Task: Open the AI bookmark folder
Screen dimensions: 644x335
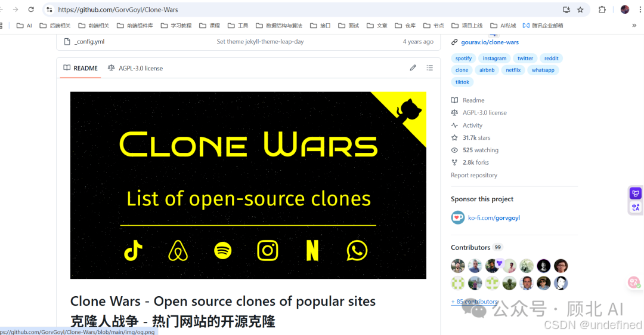Action: (24, 26)
